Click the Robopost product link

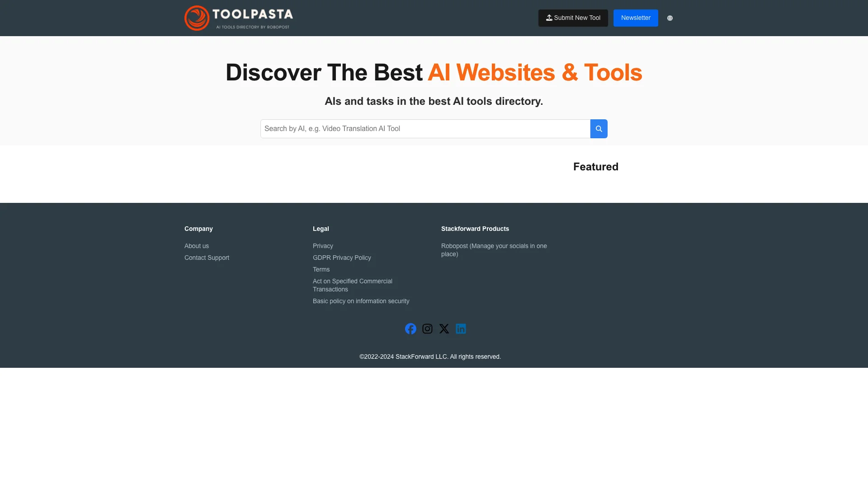(x=494, y=250)
